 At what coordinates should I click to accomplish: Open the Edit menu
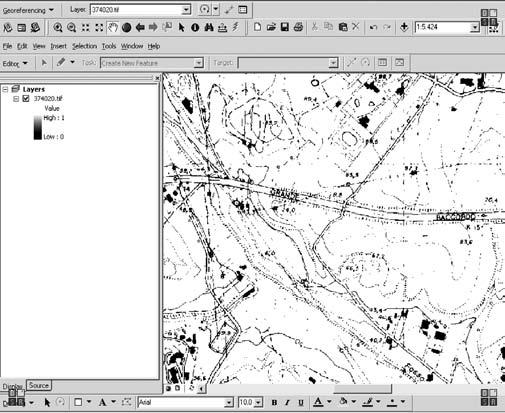pyautogui.click(x=22, y=46)
